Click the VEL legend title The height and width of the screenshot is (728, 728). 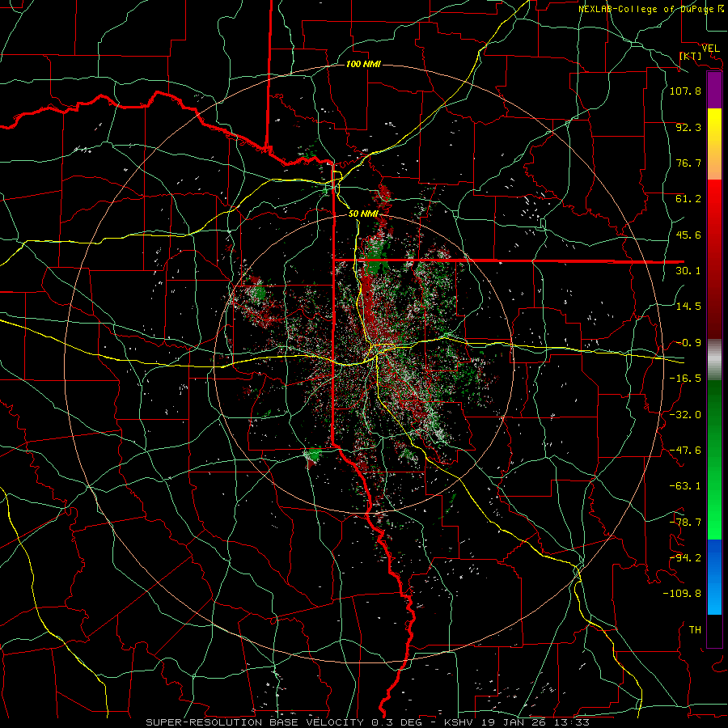tap(710, 49)
